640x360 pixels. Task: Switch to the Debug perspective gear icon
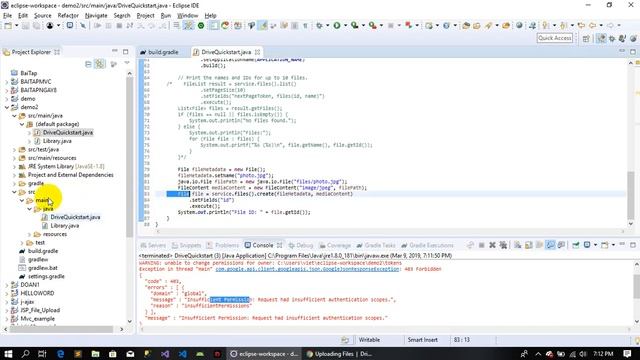click(x=612, y=38)
